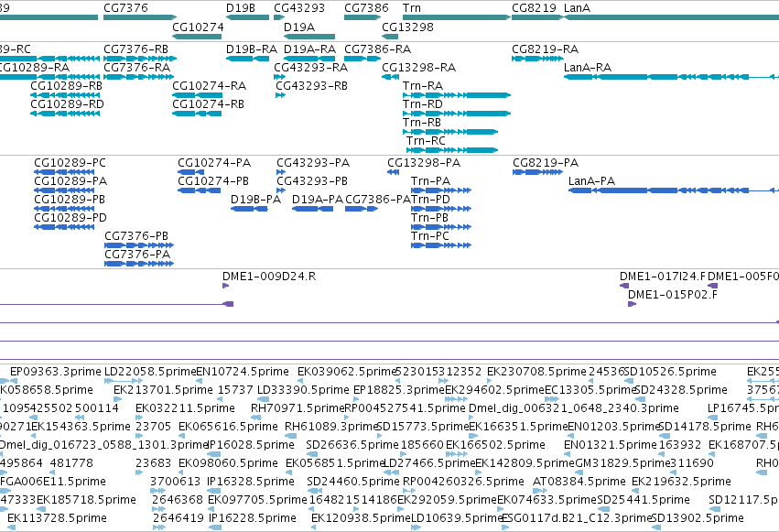Viewport: 779px width, 532px height.
Task: Open the CG7386-RA transcript label
Action: (x=377, y=49)
